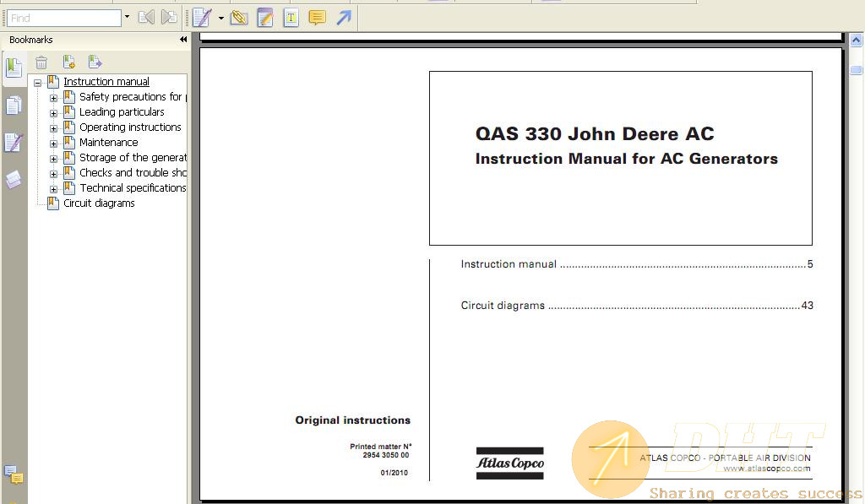Open the Pages navigation panel tab

(x=14, y=105)
